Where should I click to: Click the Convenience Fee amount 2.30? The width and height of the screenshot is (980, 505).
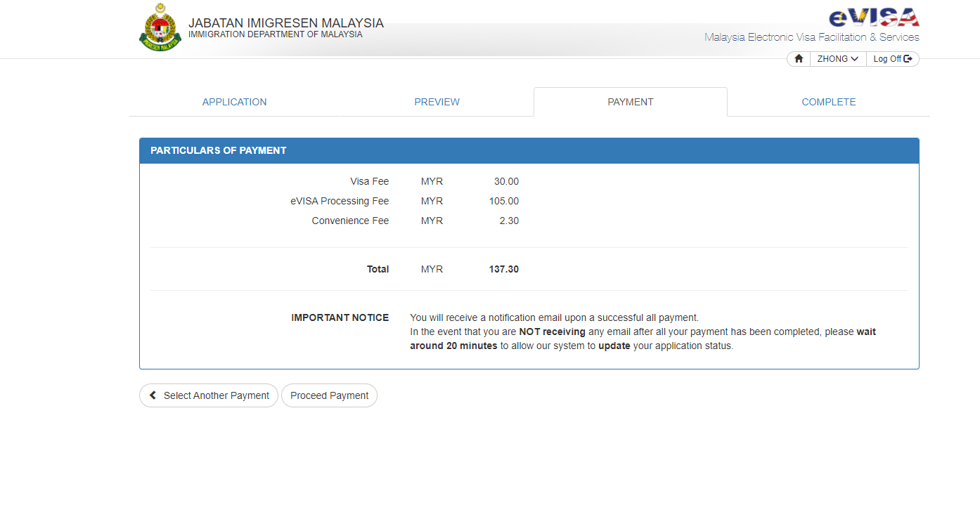(x=508, y=221)
